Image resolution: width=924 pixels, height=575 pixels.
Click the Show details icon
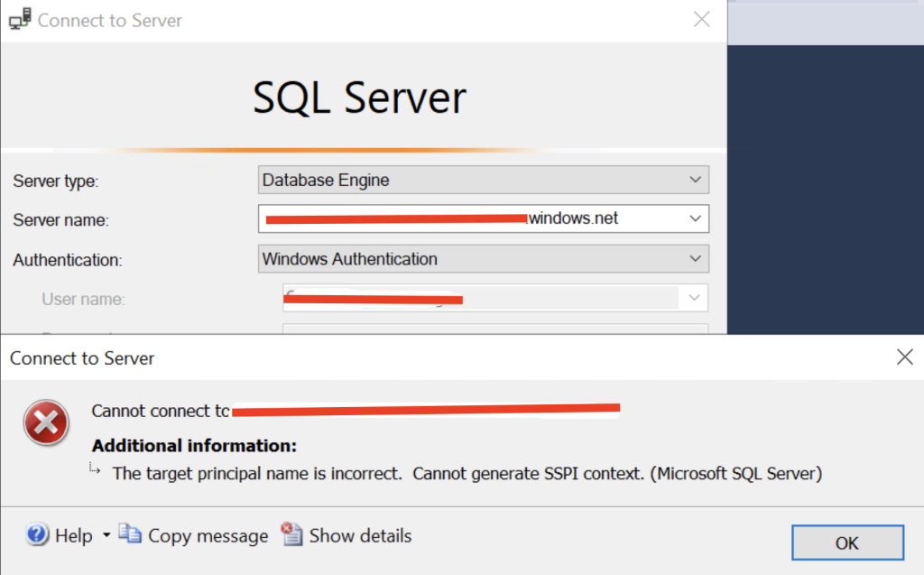(291, 534)
